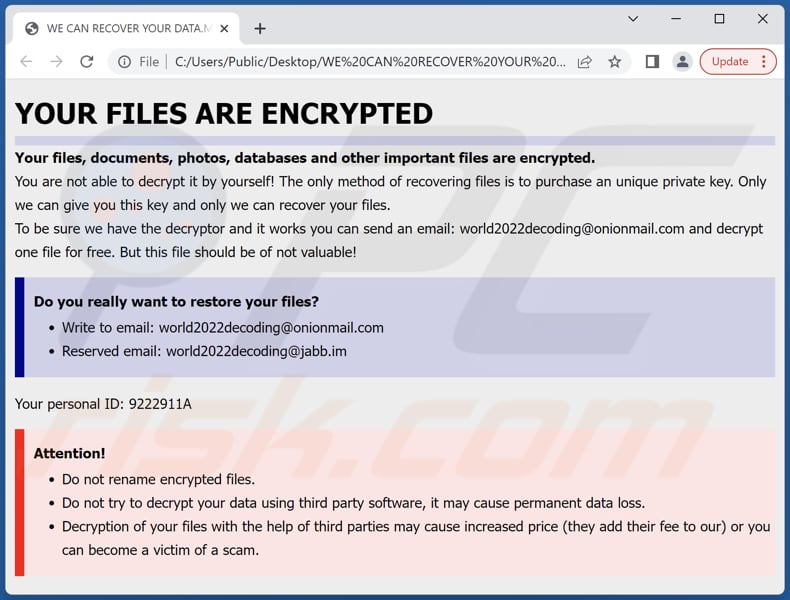Image resolution: width=790 pixels, height=600 pixels.
Task: Expand the tab search chevron
Action: pos(633,19)
